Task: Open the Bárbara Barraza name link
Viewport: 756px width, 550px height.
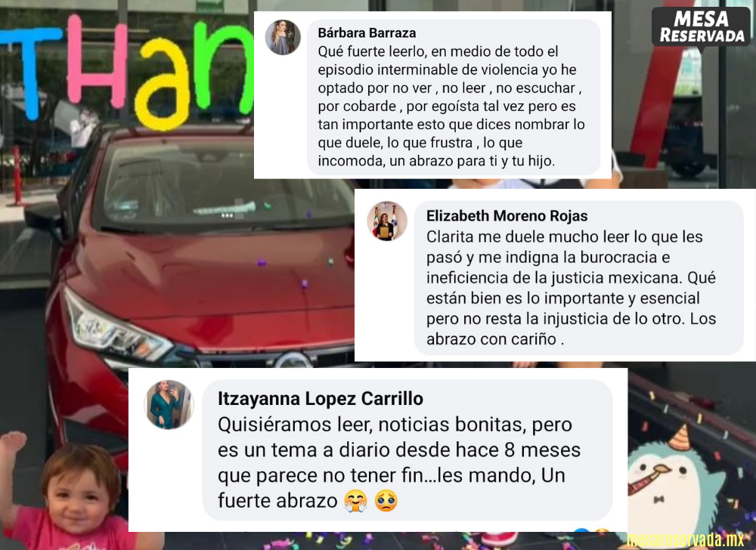Action: (367, 32)
